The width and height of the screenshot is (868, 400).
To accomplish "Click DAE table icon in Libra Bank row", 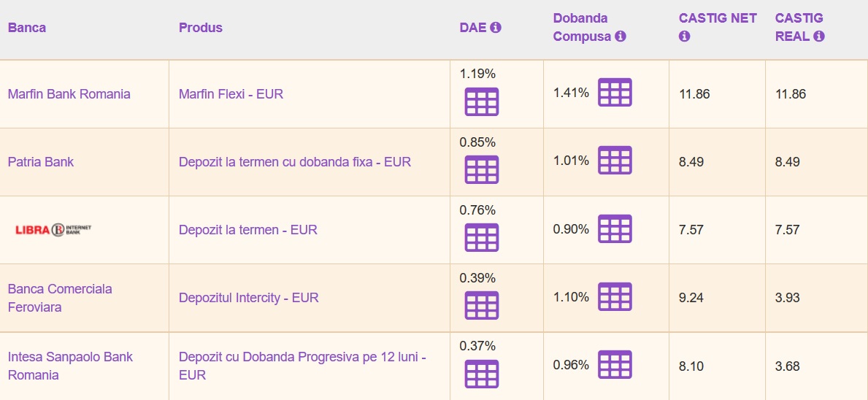I will coord(482,238).
